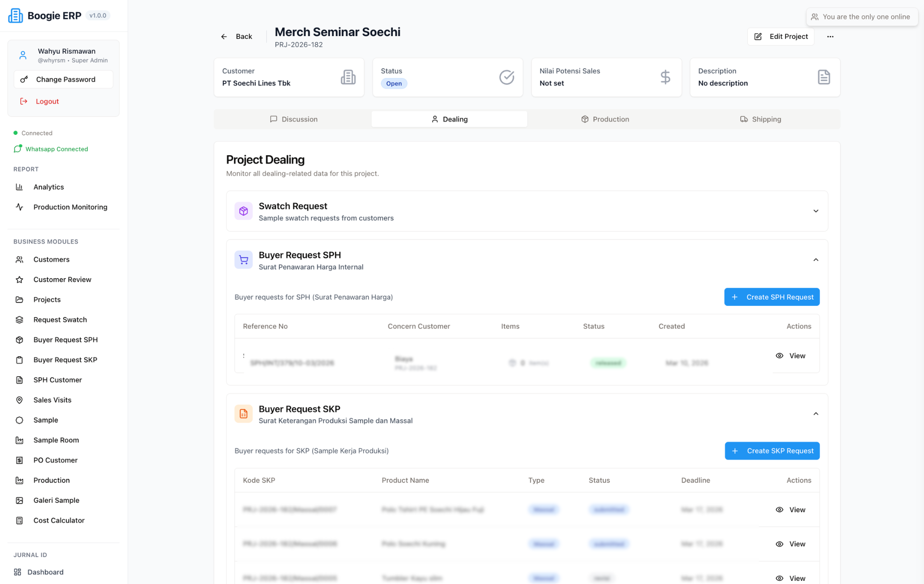View the second SKP row via eye icon
Image resolution: width=924 pixels, height=584 pixels.
[779, 544]
